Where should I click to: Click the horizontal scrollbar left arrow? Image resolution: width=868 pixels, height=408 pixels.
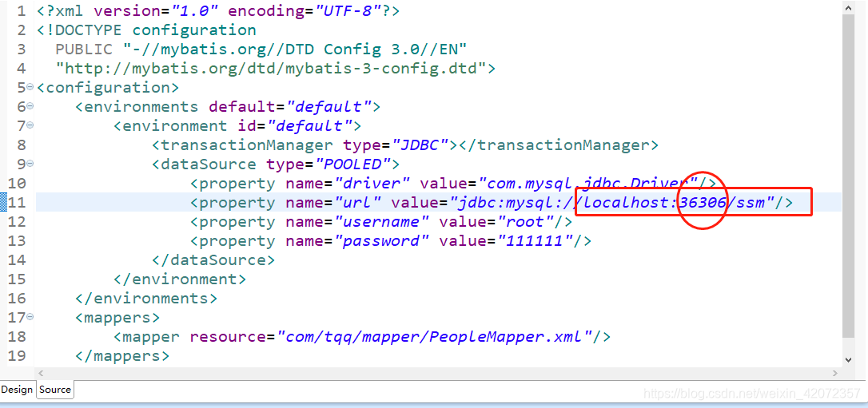(x=41, y=373)
